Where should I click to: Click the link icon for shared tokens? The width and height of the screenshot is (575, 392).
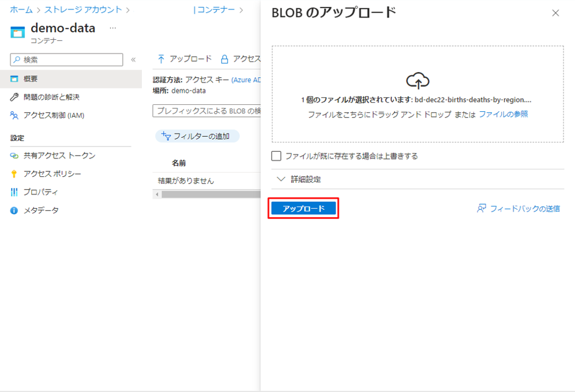point(14,156)
